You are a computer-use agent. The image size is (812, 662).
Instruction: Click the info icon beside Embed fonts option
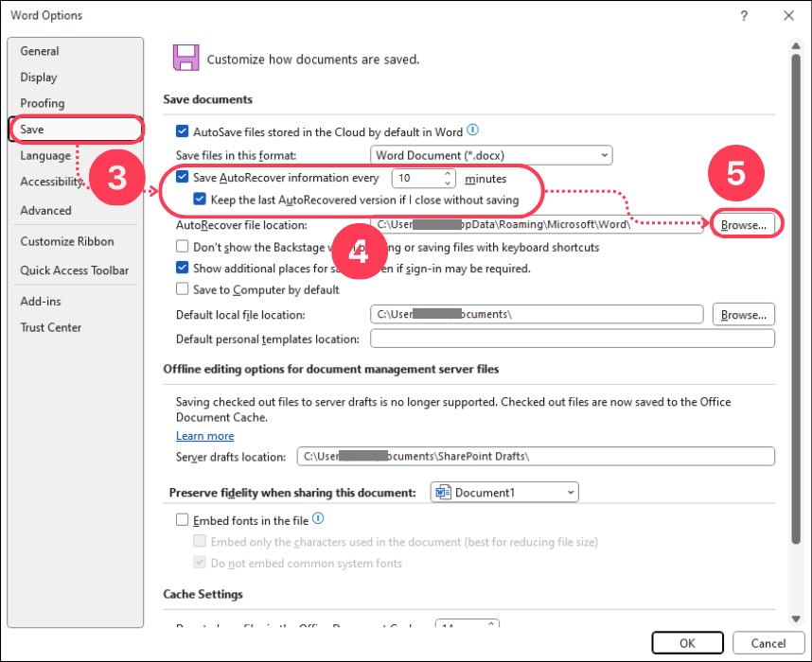coord(319,518)
